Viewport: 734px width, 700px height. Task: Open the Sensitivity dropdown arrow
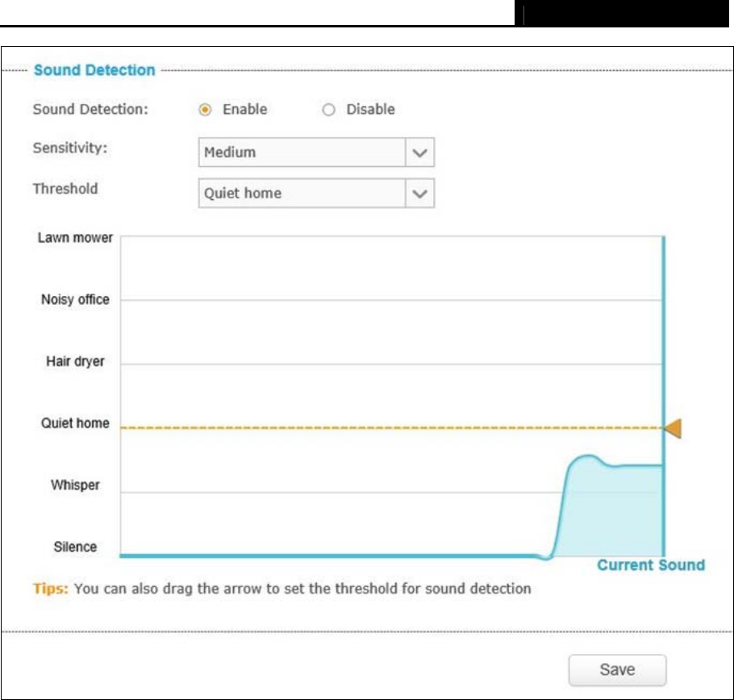pyautogui.click(x=420, y=152)
